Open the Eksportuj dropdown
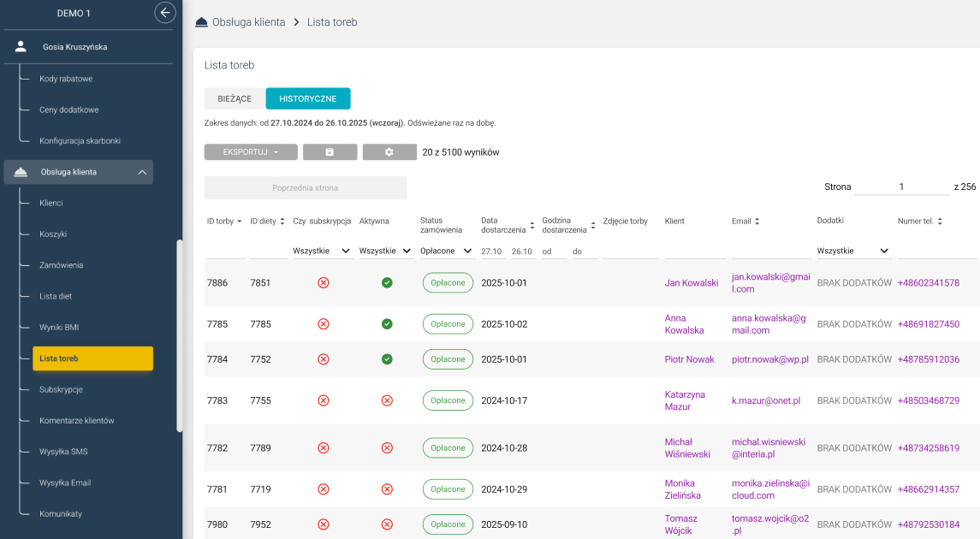 click(251, 152)
